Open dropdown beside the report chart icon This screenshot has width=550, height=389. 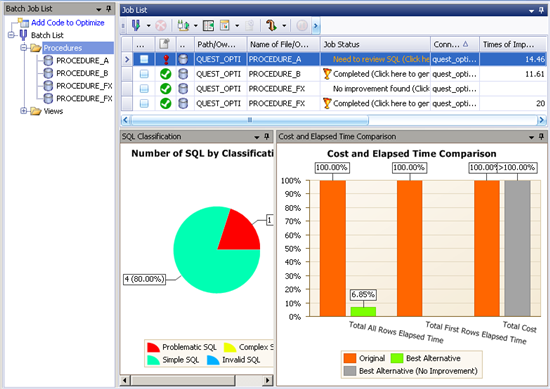[x=237, y=26]
